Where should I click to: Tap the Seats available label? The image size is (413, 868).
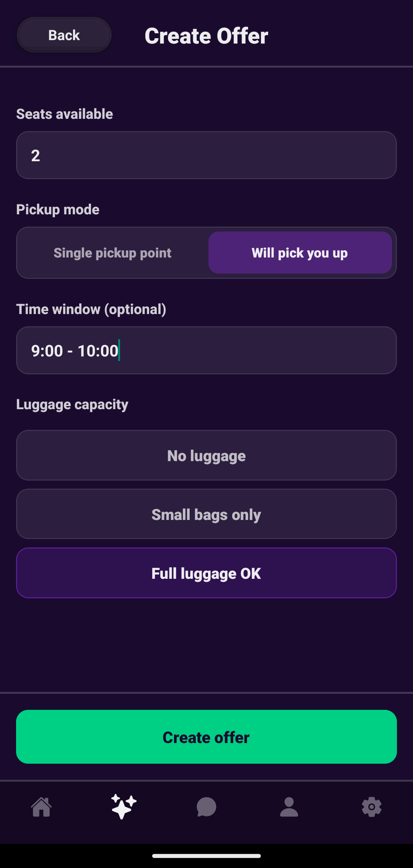65,114
